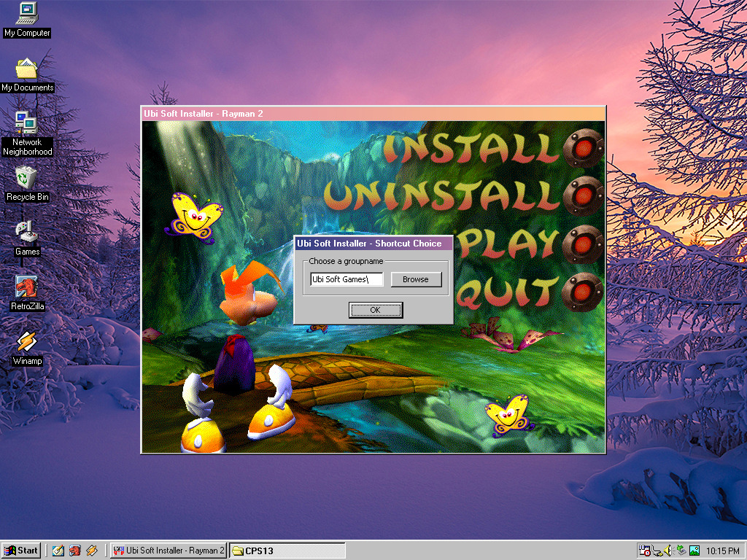
Task: Click the red button beside PLAY
Action: [x=583, y=244]
